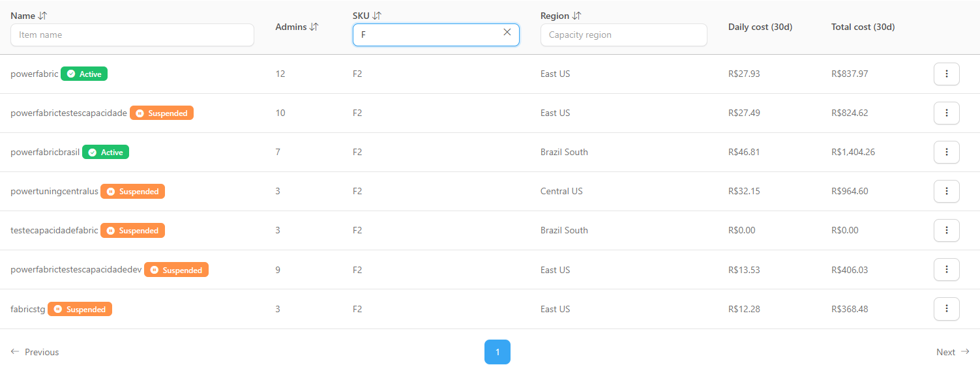Click the Admins column header
The width and height of the screenshot is (980, 365).
coord(291,27)
